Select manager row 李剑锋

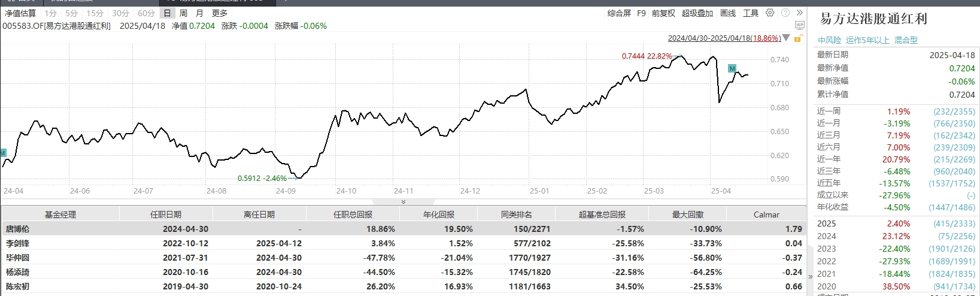click(403, 243)
